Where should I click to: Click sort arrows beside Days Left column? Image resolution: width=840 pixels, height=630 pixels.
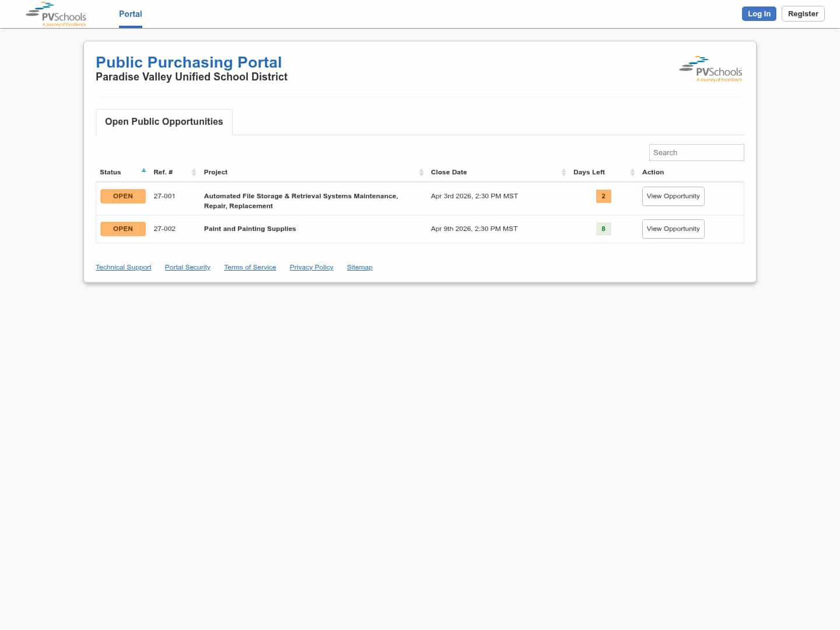pyautogui.click(x=632, y=172)
